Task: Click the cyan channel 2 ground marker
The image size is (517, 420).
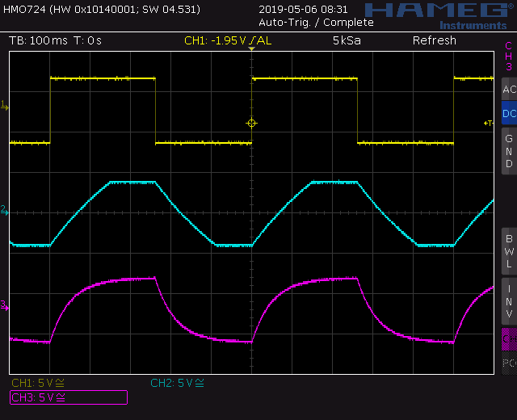Action: 5,210
